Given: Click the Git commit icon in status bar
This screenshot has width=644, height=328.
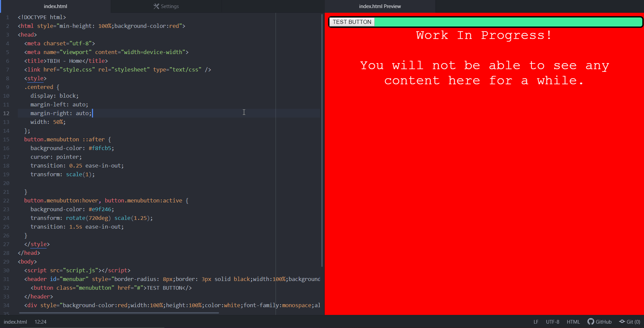Looking at the screenshot, I should [622, 322].
